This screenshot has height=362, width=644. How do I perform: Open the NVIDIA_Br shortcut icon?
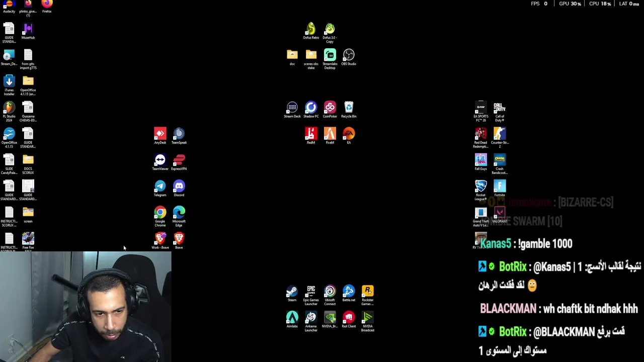[330, 319]
